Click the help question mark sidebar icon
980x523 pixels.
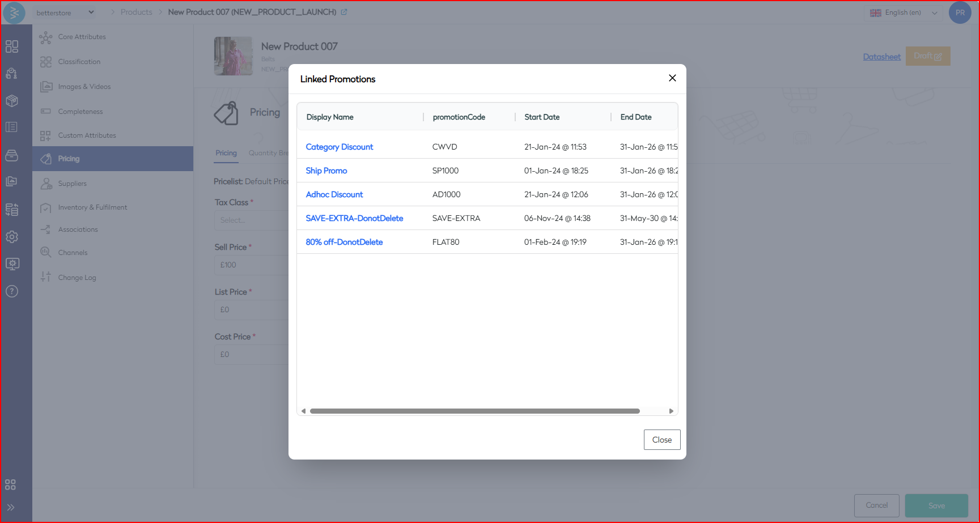(x=12, y=291)
